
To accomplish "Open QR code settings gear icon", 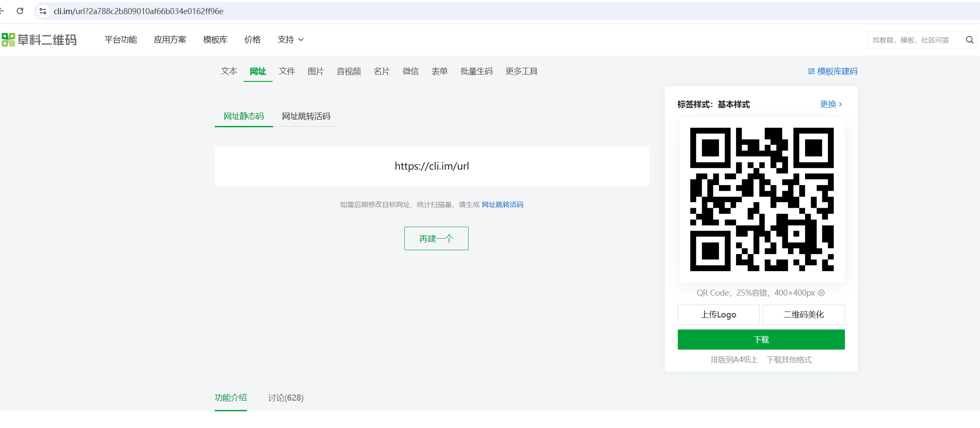I will 821,293.
